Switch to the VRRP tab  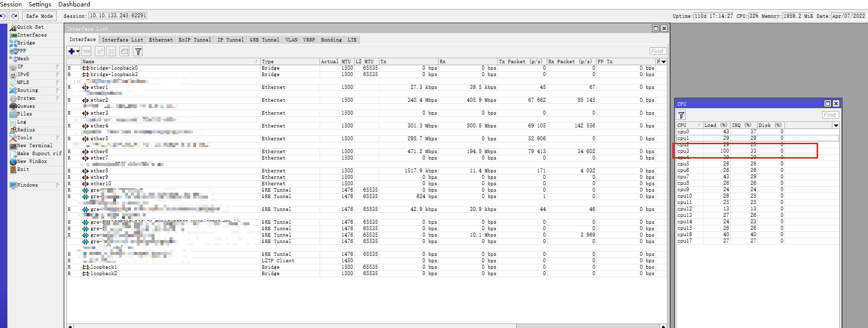[x=309, y=40]
